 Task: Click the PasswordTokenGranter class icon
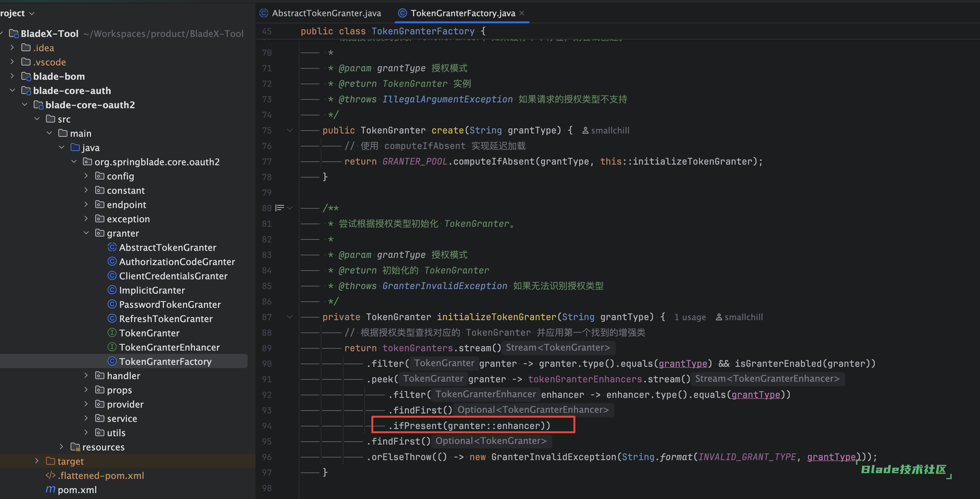click(112, 304)
